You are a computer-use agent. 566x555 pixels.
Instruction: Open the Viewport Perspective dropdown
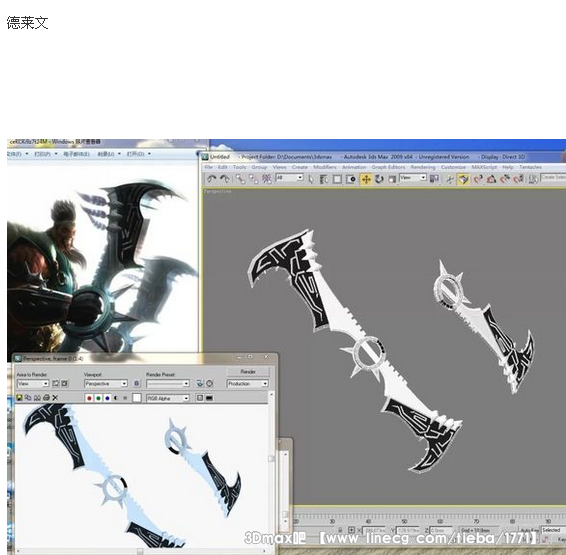click(106, 383)
